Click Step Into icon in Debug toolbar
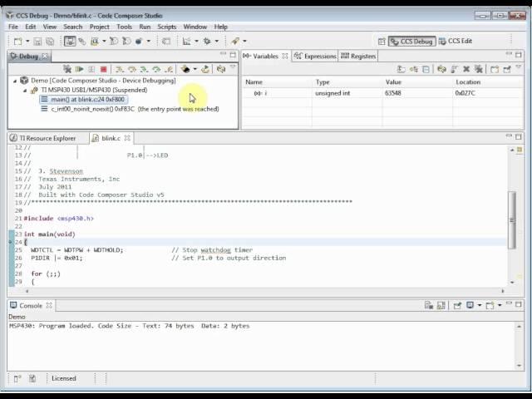This screenshot has height=399, width=532. click(x=119, y=69)
